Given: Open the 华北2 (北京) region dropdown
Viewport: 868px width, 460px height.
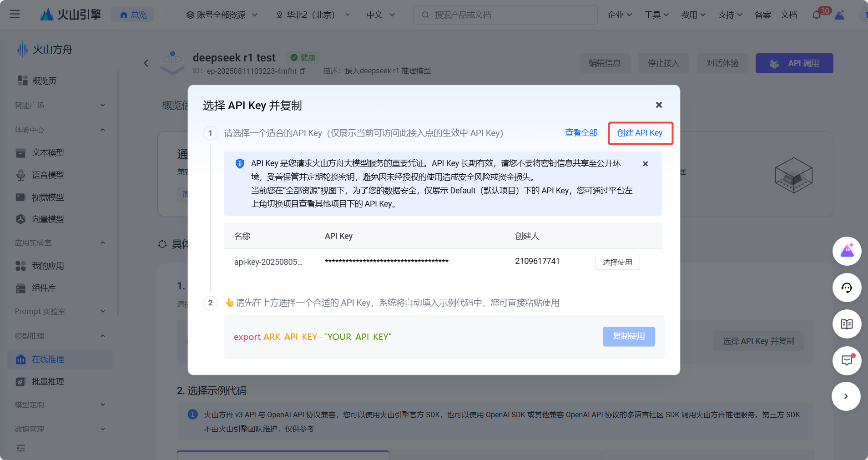Looking at the screenshot, I should [x=313, y=15].
